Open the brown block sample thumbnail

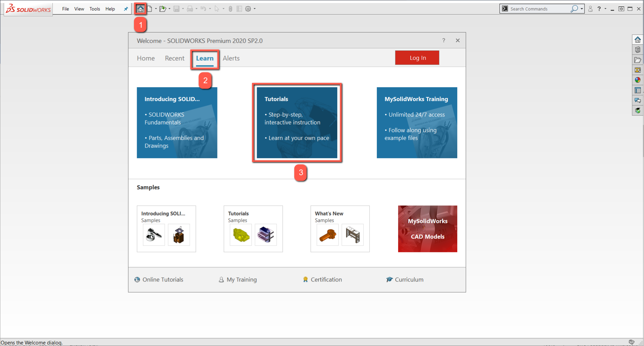coord(179,234)
